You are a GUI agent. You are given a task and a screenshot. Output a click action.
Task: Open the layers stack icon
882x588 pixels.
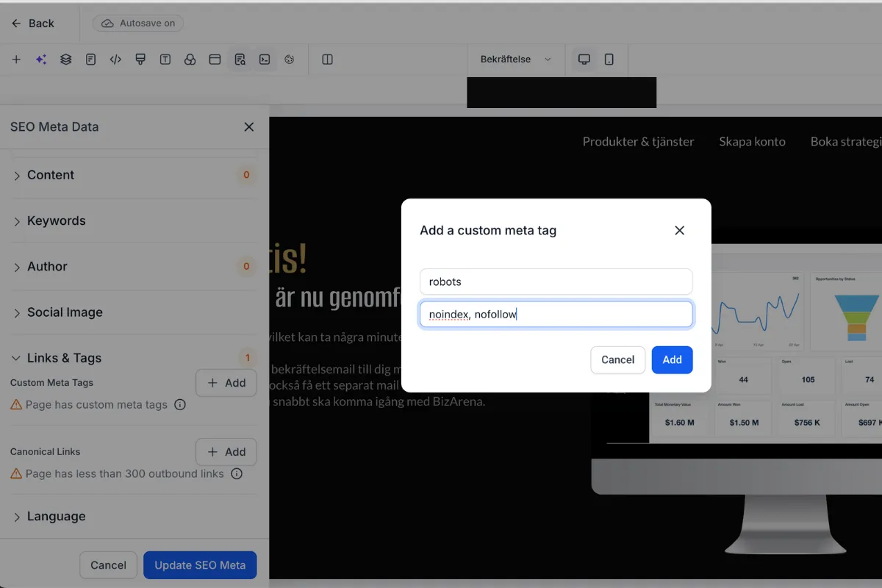click(x=66, y=60)
